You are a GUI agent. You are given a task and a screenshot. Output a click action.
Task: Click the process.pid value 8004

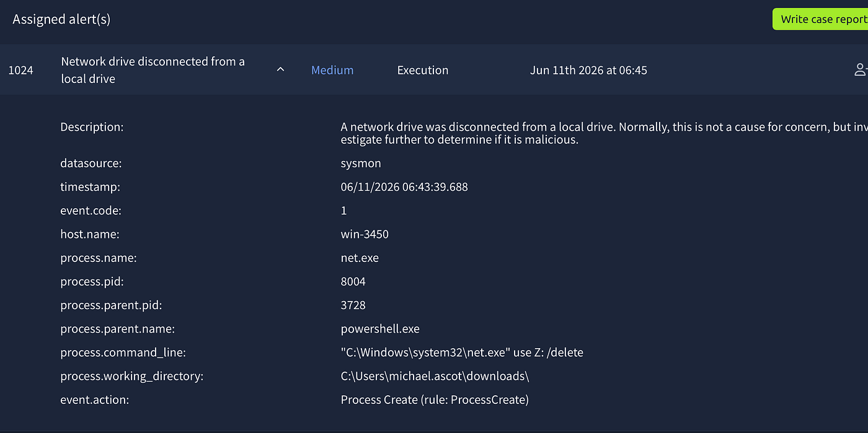(x=353, y=281)
